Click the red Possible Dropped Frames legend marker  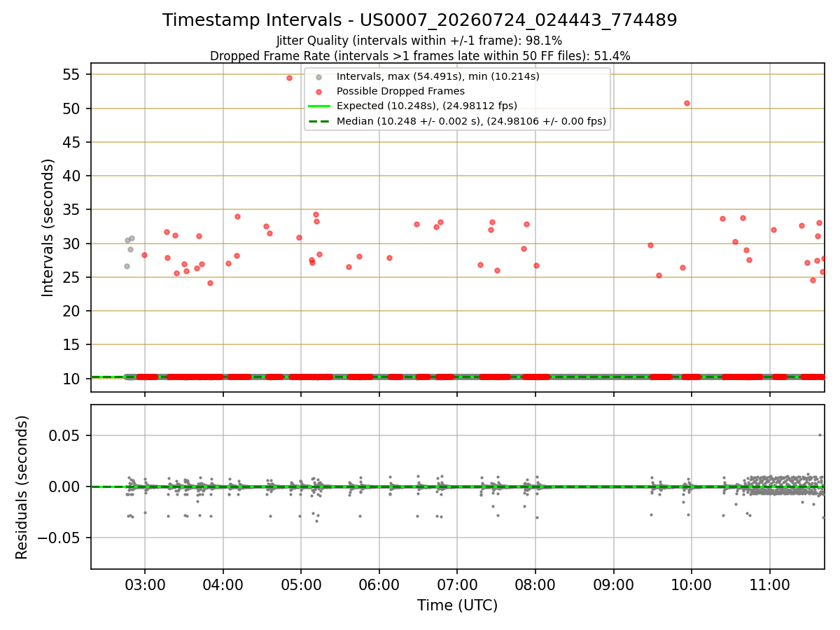pyautogui.click(x=319, y=92)
